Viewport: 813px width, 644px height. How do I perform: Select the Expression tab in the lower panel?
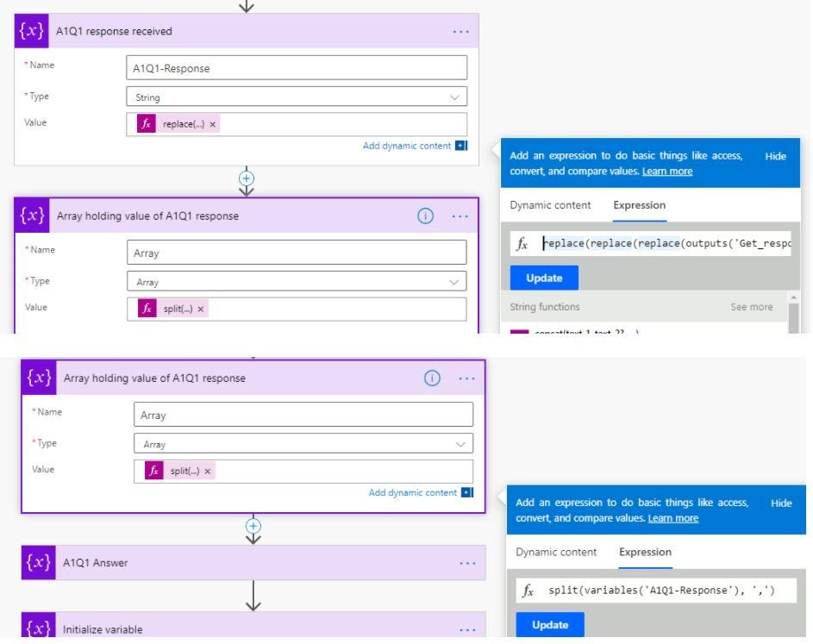click(x=645, y=553)
